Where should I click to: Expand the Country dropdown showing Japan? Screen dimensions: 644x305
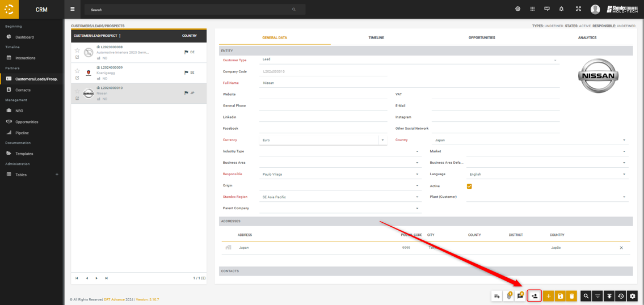(624, 140)
